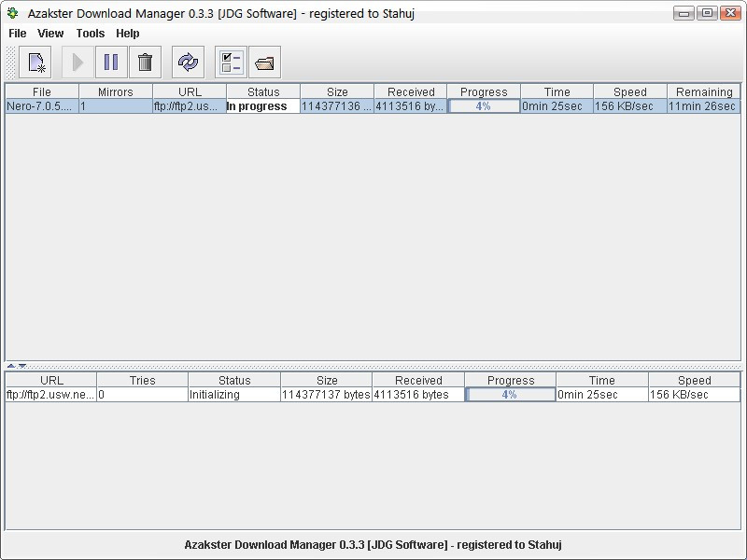747x560 pixels.
Task: Open the File menu
Action: point(18,34)
